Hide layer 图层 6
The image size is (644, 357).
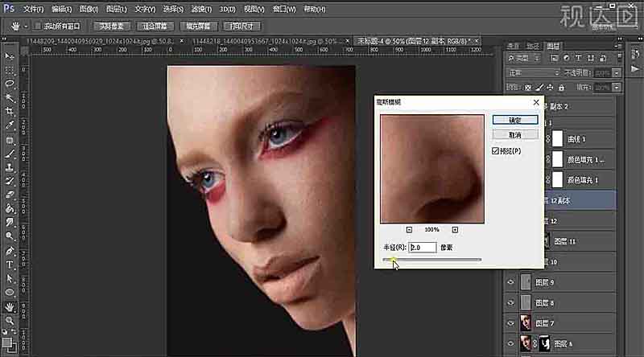click(x=510, y=344)
